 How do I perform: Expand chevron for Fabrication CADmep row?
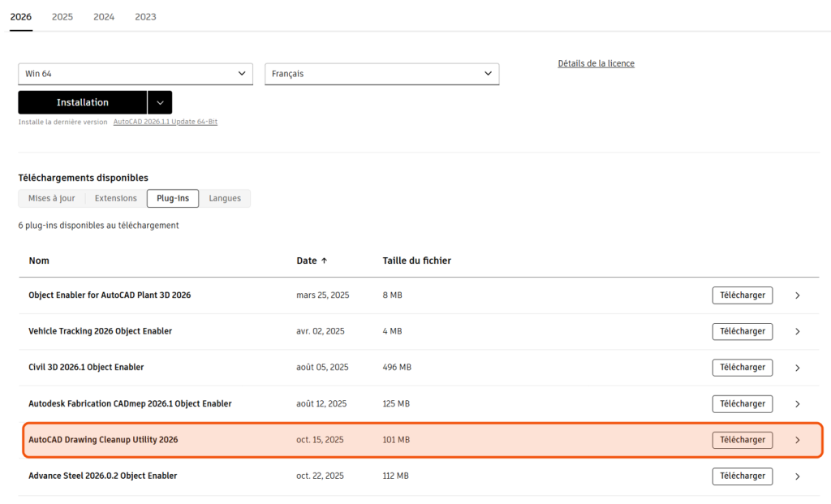pyautogui.click(x=797, y=404)
